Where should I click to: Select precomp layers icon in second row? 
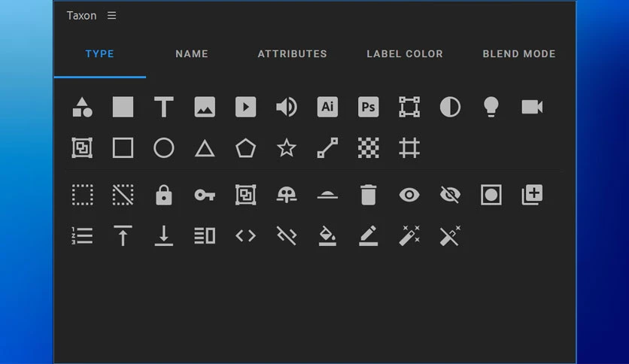pyautogui.click(x=82, y=148)
